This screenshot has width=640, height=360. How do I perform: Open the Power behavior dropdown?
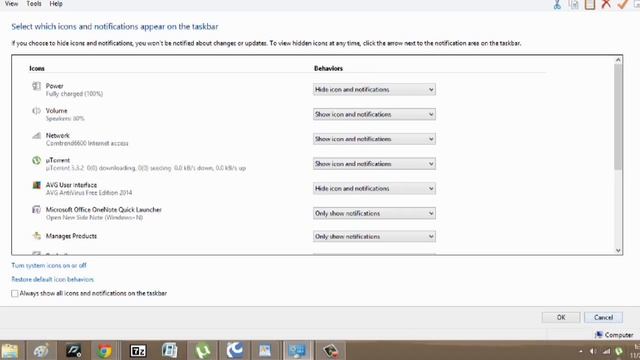pos(374,89)
